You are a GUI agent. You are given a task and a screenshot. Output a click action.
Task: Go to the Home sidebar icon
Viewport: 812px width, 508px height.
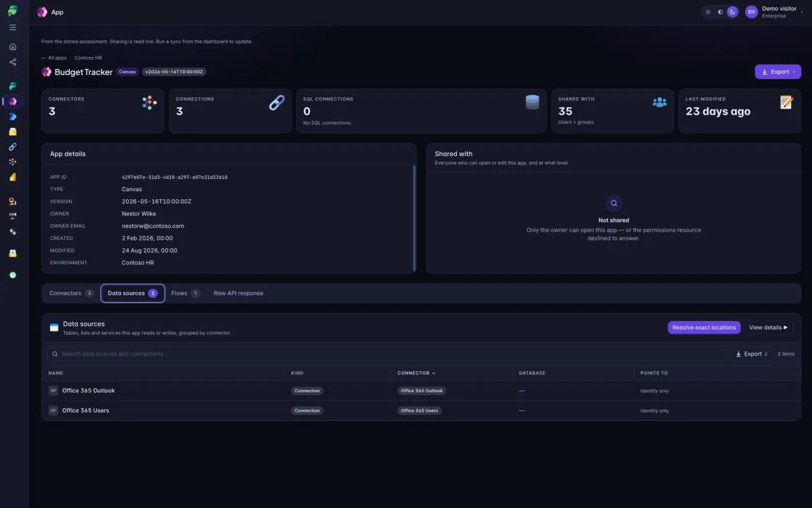[x=13, y=47]
